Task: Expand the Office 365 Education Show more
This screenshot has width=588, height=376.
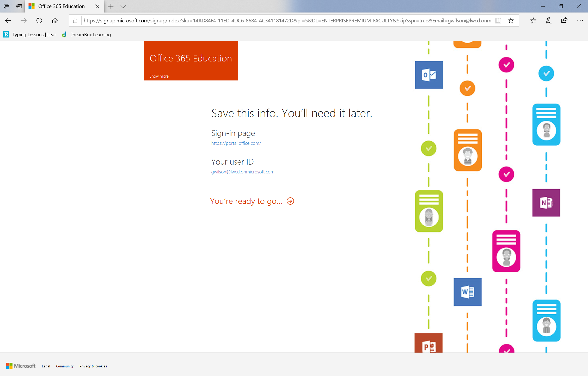Action: click(158, 76)
